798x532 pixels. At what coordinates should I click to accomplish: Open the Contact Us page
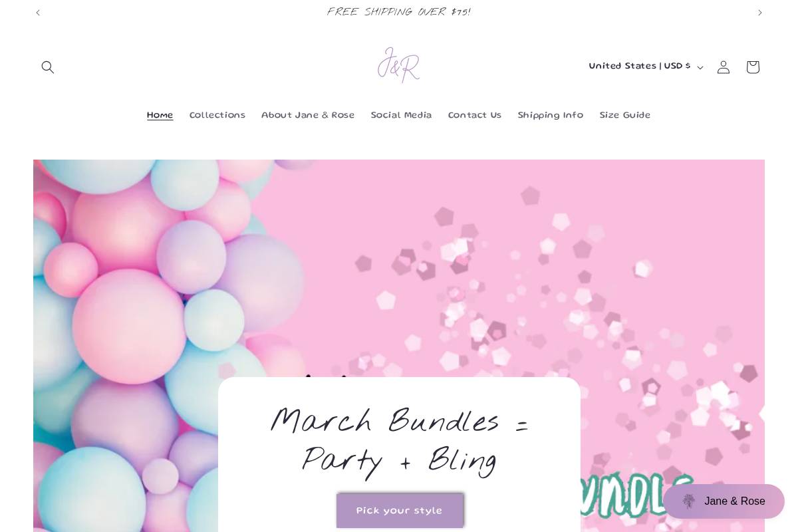tap(475, 116)
